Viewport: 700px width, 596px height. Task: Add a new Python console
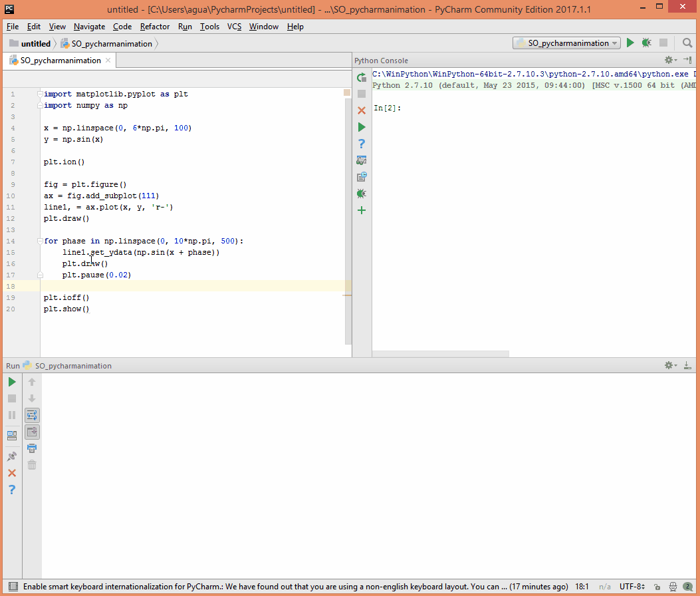point(361,210)
